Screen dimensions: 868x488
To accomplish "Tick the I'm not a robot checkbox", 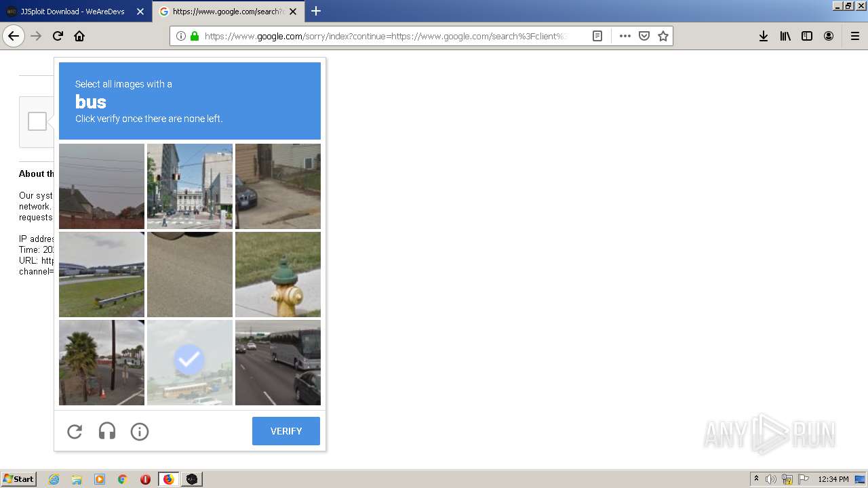I will tap(37, 121).
